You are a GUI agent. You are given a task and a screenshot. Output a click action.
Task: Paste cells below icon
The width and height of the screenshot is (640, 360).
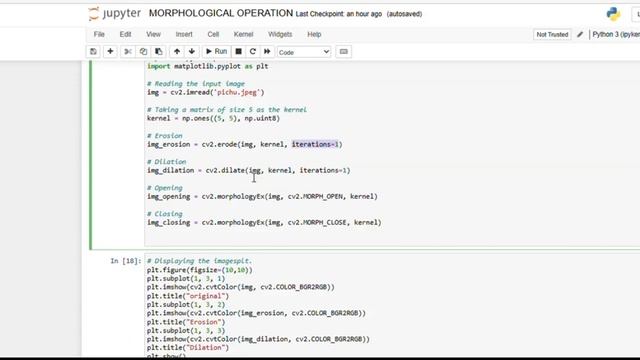159,51
